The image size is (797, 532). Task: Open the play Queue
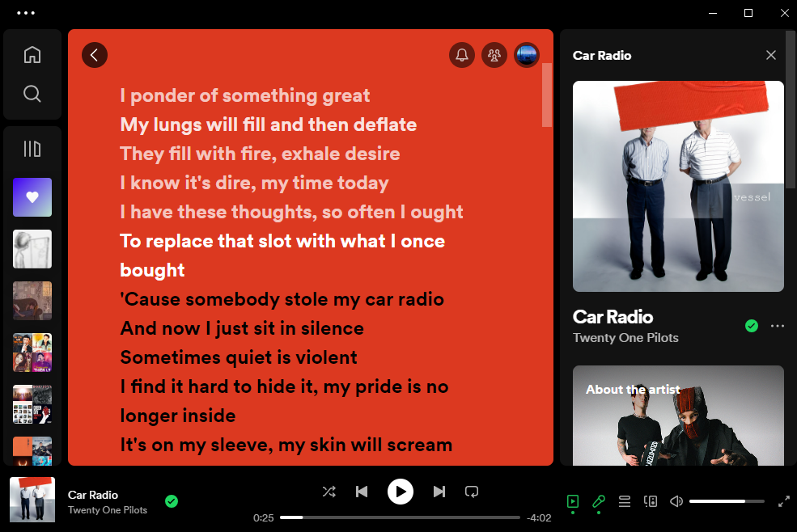[625, 501]
